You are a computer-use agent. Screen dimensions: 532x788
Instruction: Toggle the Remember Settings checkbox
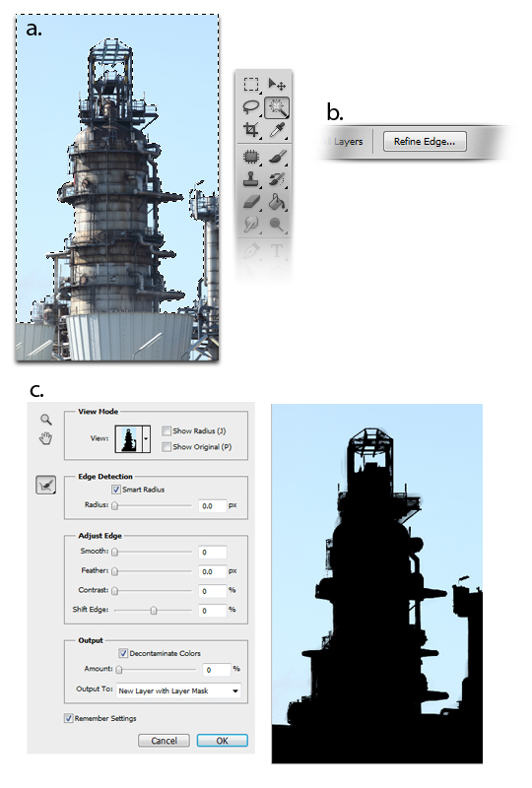(x=68, y=718)
